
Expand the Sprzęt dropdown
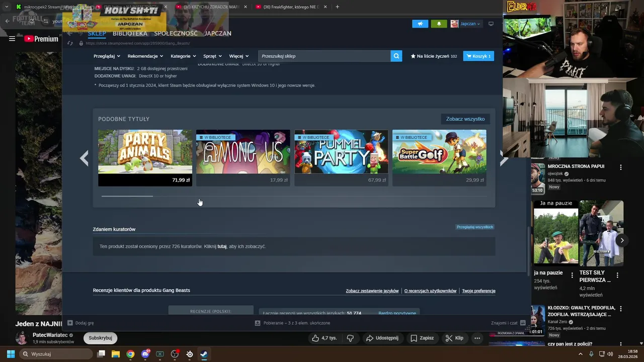click(x=212, y=56)
